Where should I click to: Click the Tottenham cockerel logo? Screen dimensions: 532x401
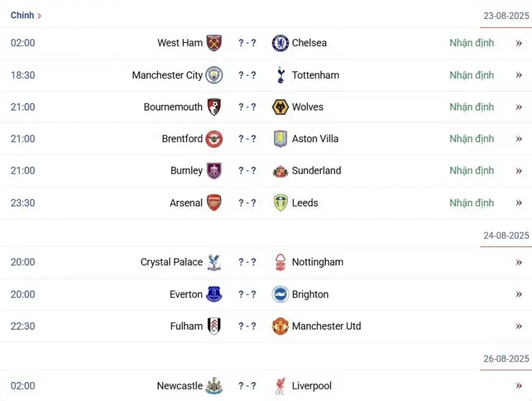(x=281, y=75)
